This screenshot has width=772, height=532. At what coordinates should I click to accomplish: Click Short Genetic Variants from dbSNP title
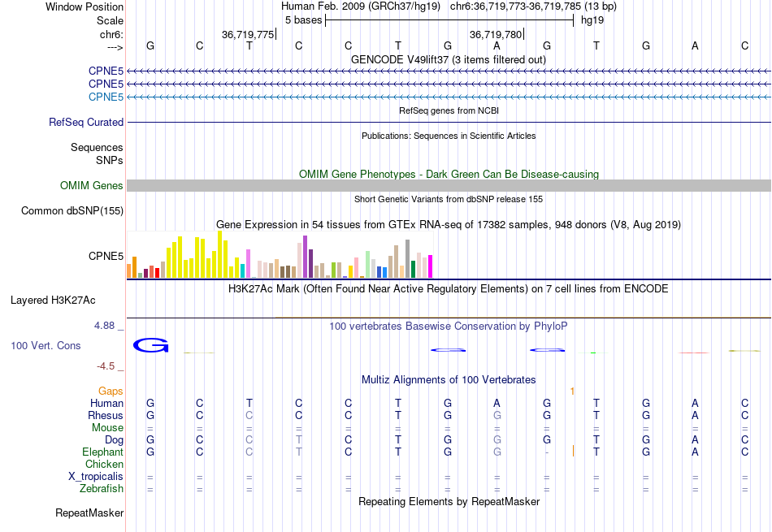[449, 199]
